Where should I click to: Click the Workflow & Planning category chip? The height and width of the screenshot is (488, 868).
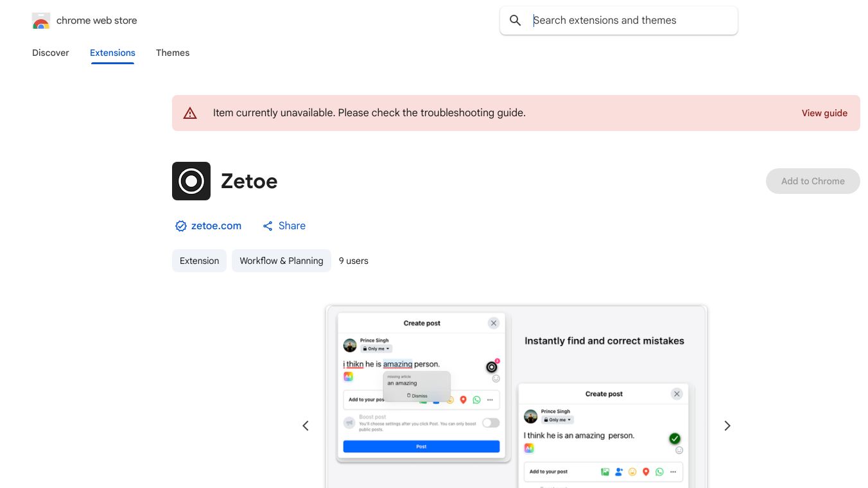(x=281, y=261)
